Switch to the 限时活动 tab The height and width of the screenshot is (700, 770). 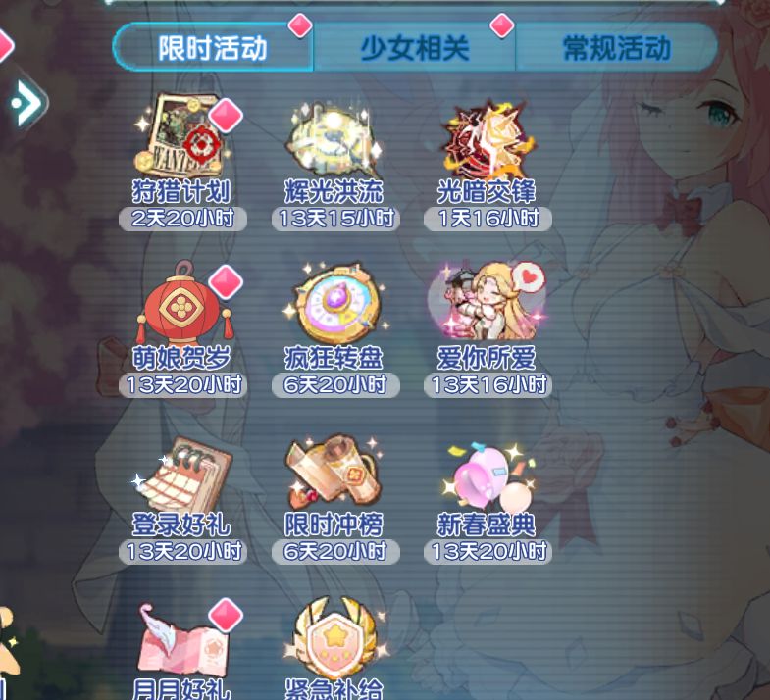pyautogui.click(x=213, y=48)
